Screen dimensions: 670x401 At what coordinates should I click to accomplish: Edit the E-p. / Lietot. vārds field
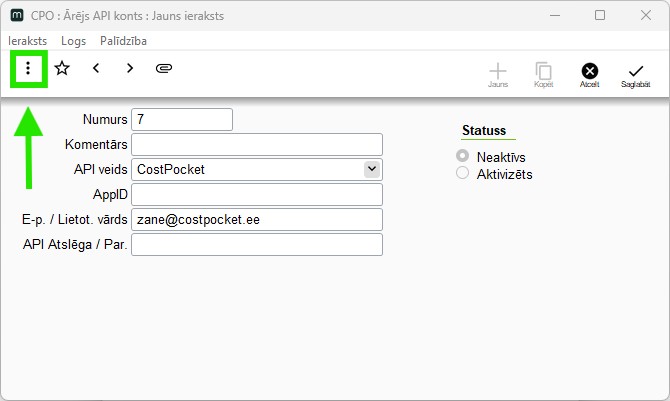tap(257, 220)
